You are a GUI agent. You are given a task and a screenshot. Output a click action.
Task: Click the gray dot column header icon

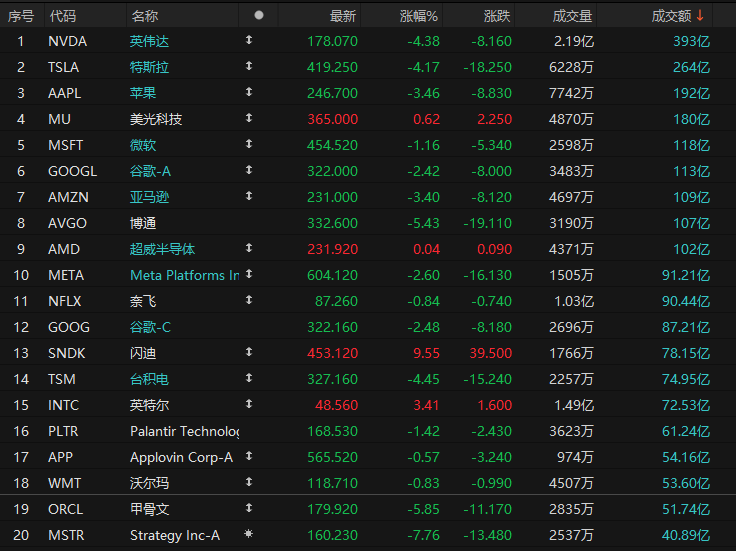click(259, 15)
